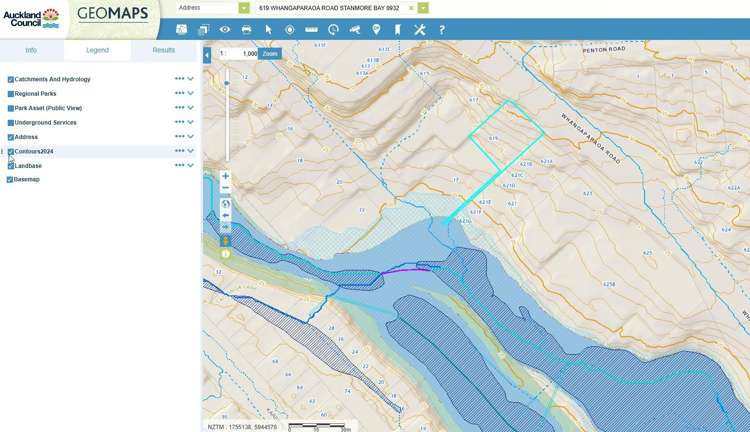Viewport: 750px width, 432px height.
Task: Uncheck the Contours2024 layer checkbox
Action: click(11, 152)
